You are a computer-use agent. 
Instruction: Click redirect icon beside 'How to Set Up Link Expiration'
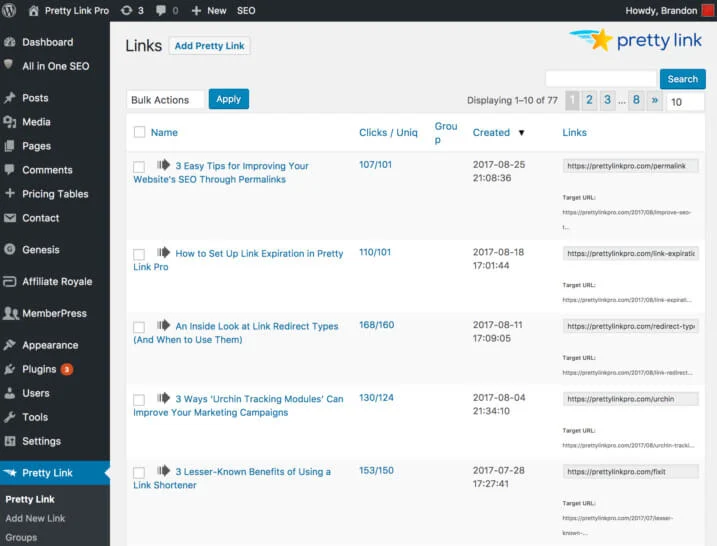click(x=163, y=252)
